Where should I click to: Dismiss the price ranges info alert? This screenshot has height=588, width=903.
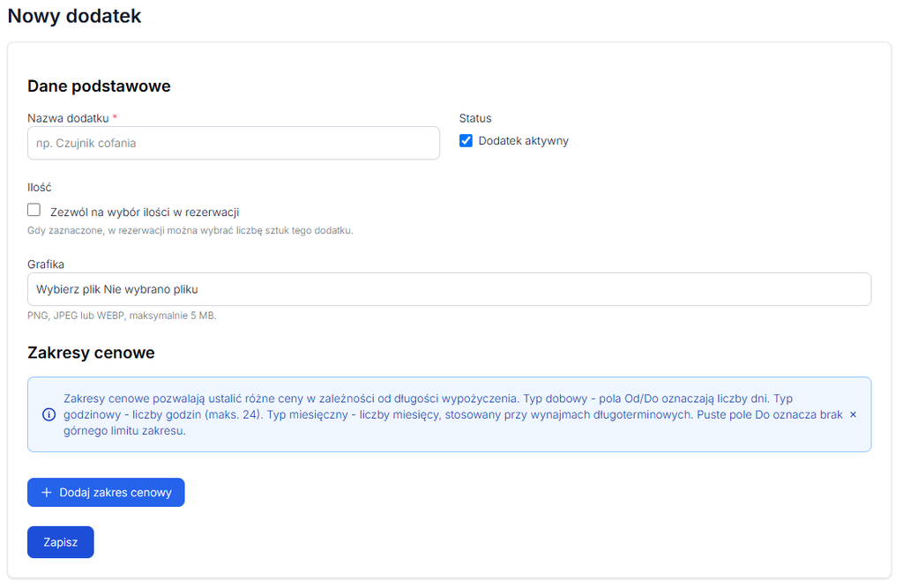(853, 414)
